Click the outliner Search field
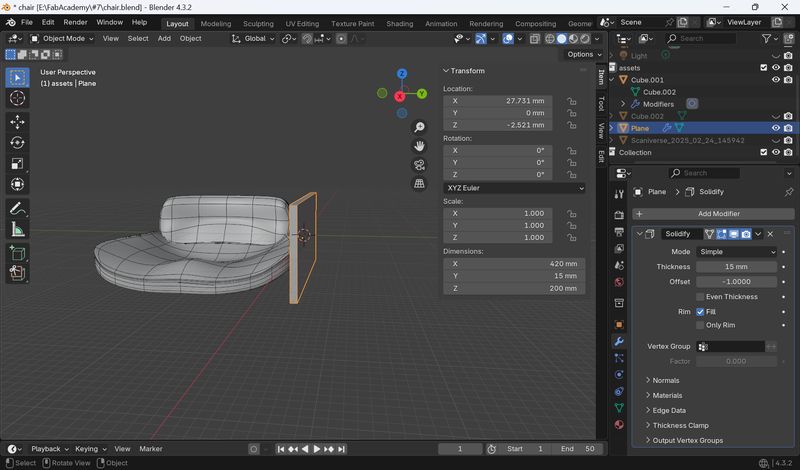800x470 pixels. [x=702, y=38]
